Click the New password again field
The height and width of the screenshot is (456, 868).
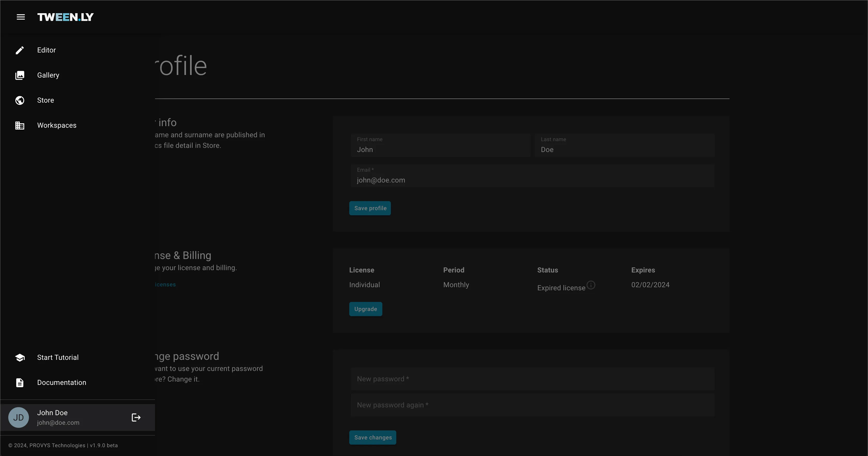pos(532,405)
